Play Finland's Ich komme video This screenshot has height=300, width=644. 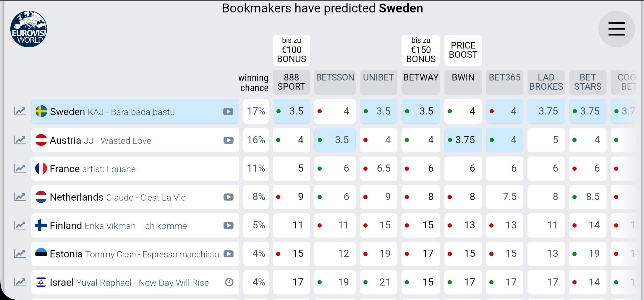point(228,225)
